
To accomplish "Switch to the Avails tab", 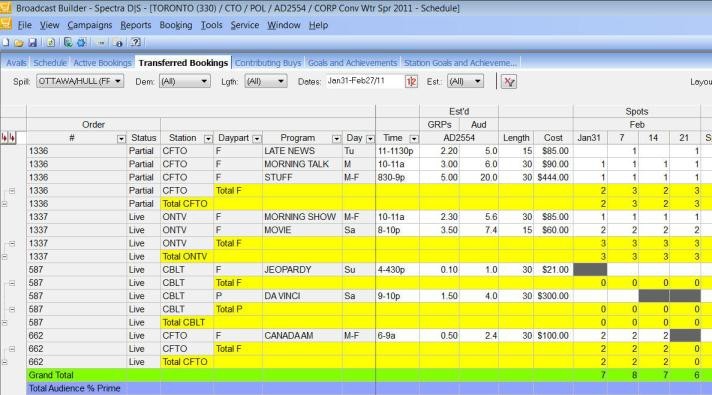I will click(16, 63).
